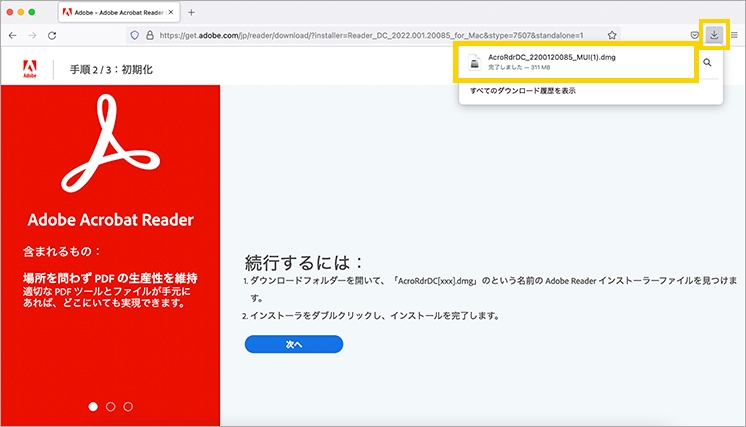Click the dmg file icon in the downloads panel
This screenshot has height=427, width=746.
click(x=474, y=62)
